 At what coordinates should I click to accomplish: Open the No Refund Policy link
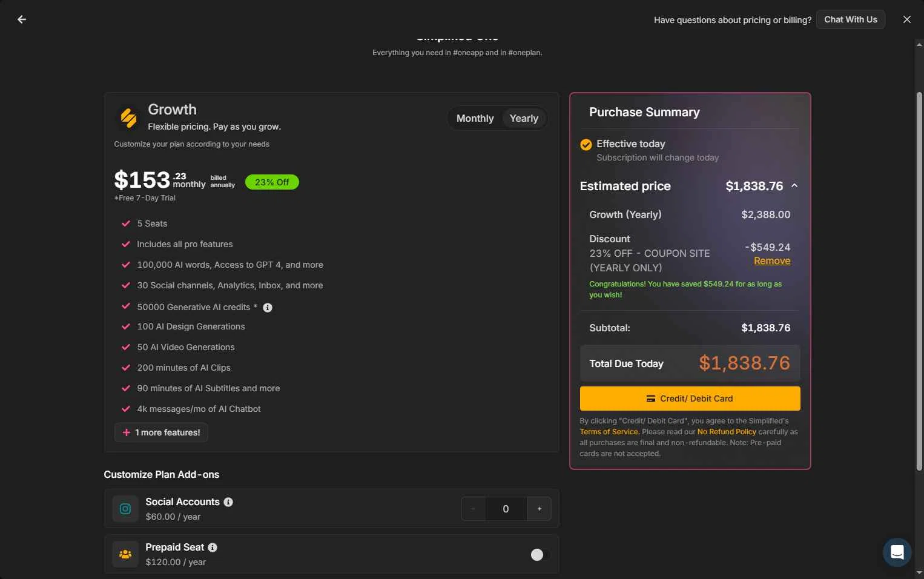point(727,432)
